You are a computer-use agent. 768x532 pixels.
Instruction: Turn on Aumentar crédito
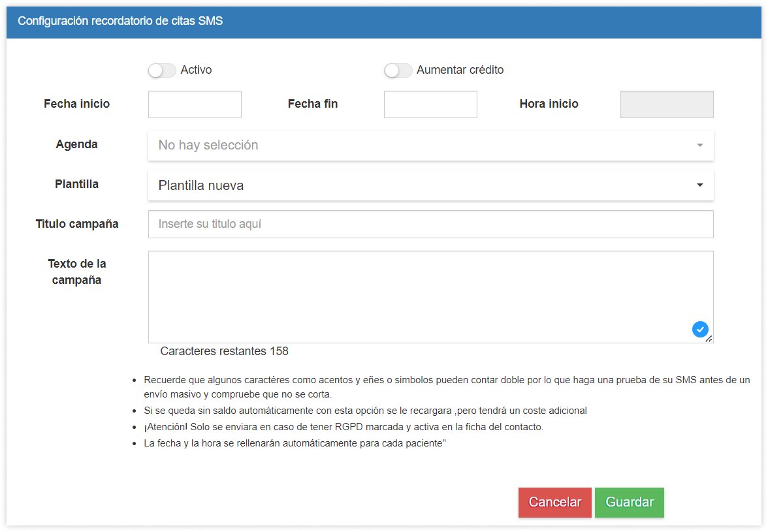(x=398, y=70)
